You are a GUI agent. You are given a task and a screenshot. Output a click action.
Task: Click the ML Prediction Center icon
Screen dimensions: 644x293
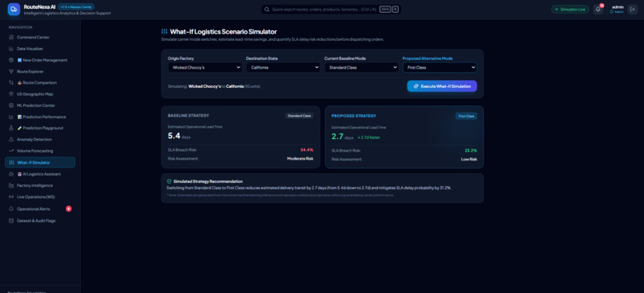11,105
